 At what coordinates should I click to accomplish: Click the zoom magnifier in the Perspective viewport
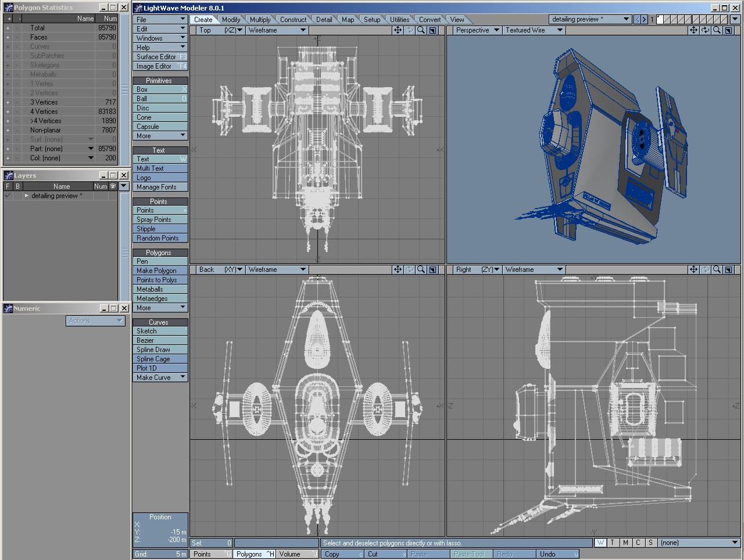(x=717, y=30)
